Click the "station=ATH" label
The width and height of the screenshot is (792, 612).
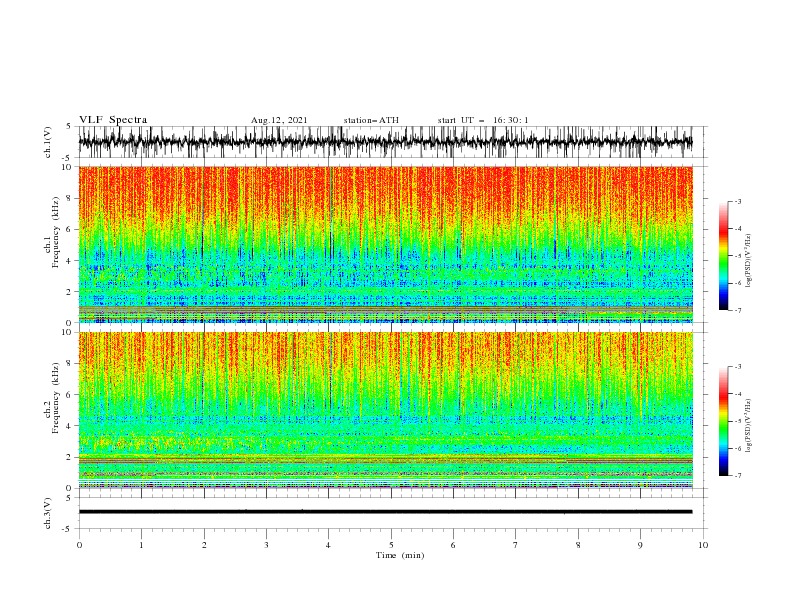coord(371,120)
